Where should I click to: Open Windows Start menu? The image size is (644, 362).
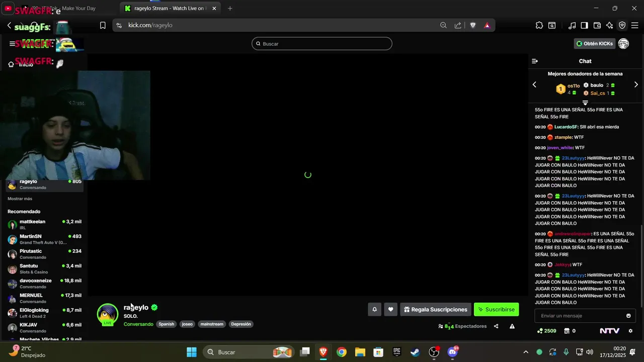point(192,352)
